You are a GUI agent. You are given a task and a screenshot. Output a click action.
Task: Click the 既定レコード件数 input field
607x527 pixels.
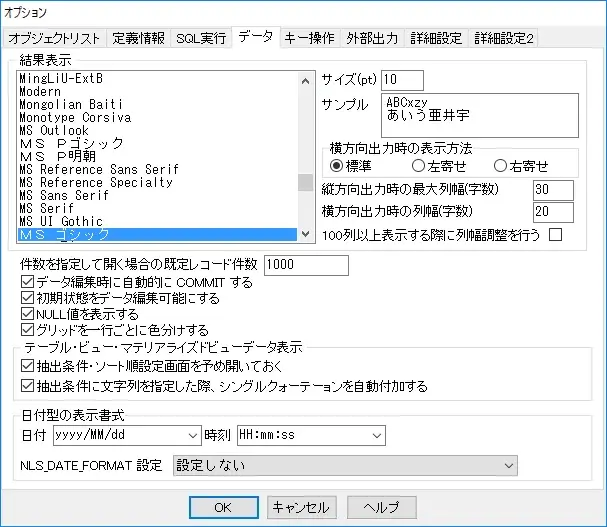[x=305, y=265]
